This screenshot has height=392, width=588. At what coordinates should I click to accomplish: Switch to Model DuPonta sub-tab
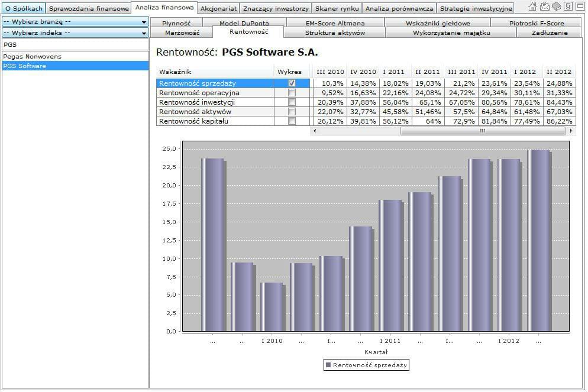click(x=244, y=23)
